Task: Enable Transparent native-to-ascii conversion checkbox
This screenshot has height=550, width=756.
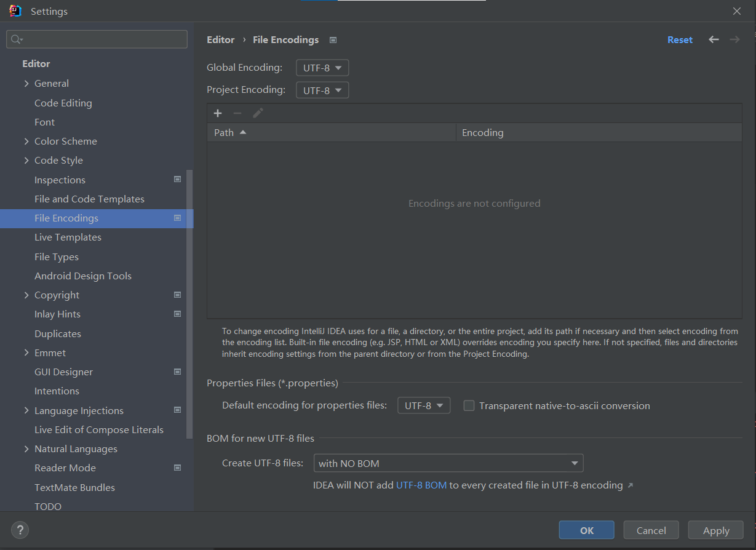Action: click(x=469, y=405)
